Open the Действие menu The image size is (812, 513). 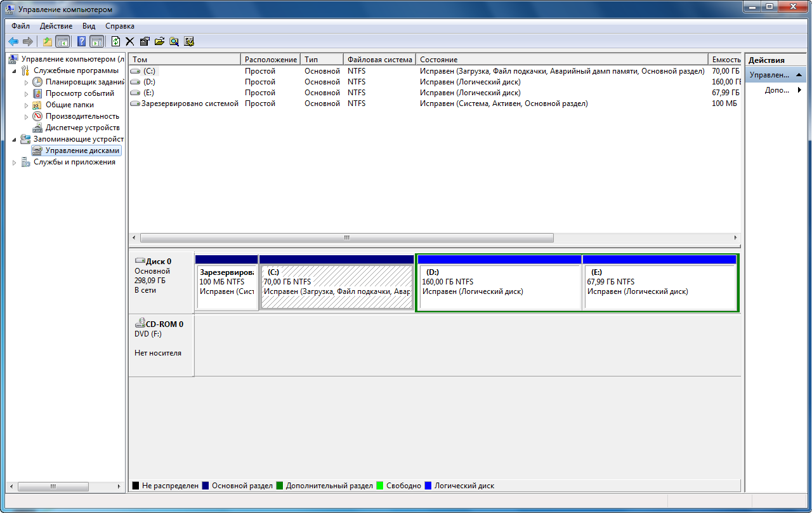pos(56,26)
